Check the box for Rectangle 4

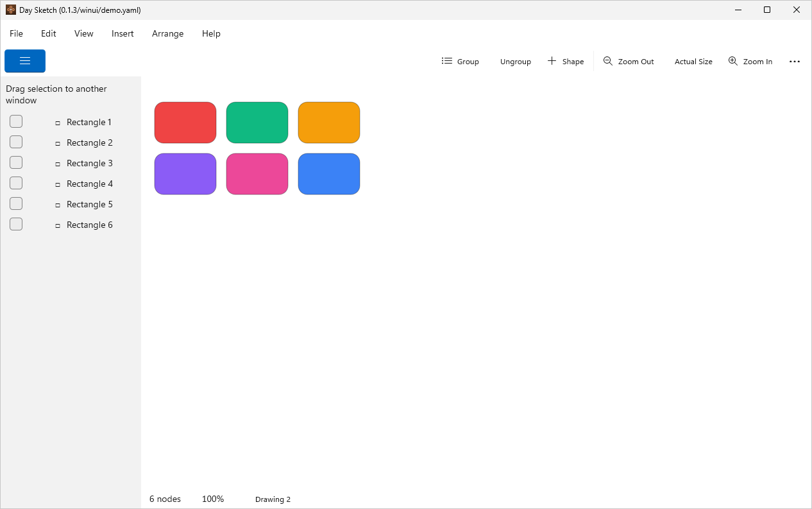click(16, 183)
